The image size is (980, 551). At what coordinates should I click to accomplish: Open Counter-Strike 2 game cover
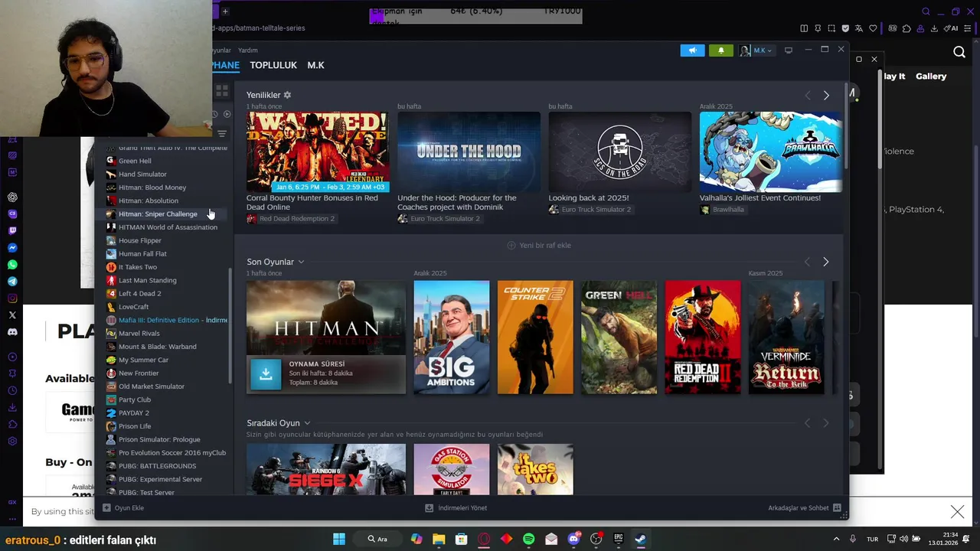coord(535,337)
